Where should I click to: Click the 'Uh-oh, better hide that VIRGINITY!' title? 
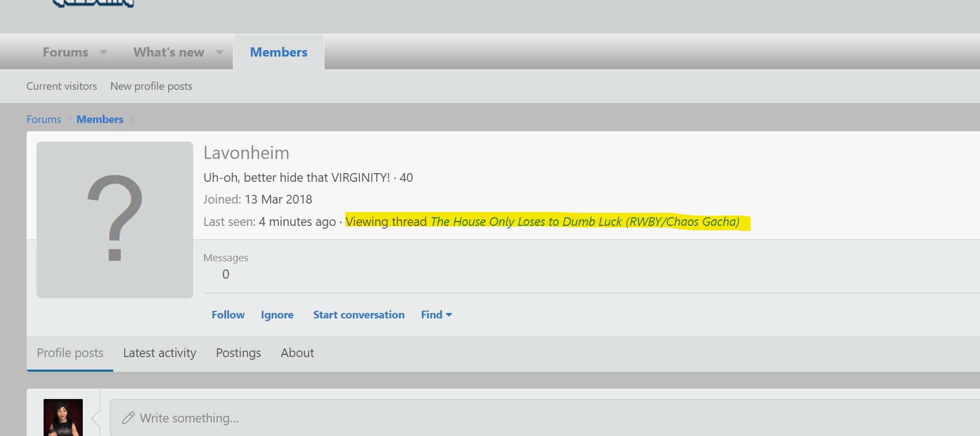297,177
